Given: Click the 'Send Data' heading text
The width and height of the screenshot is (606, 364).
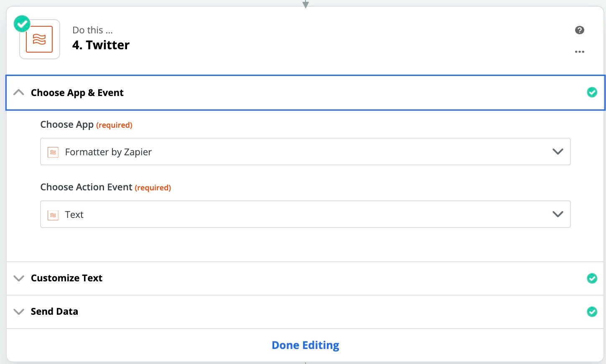Looking at the screenshot, I should (x=54, y=311).
